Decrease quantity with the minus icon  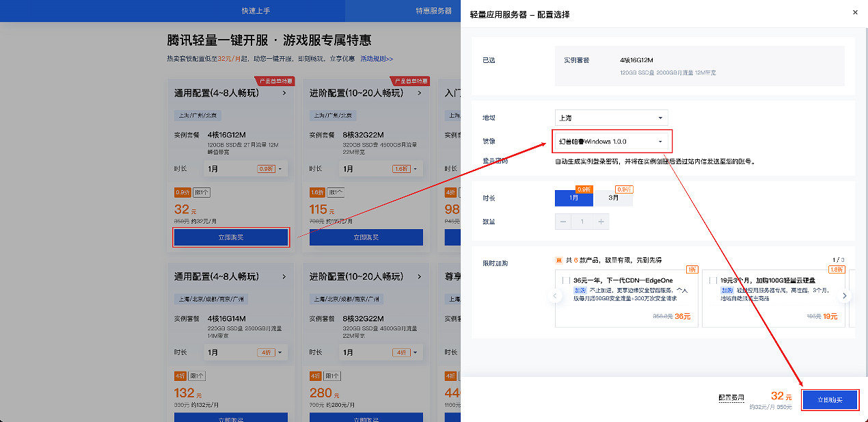564,222
